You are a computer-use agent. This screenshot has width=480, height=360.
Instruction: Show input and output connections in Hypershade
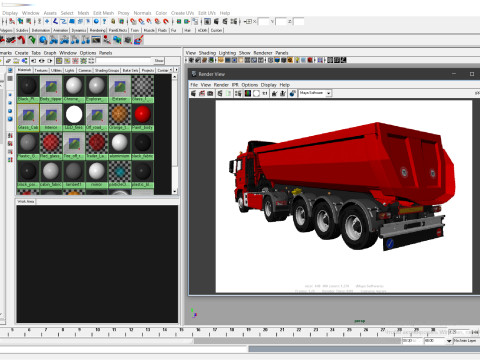click(42, 61)
